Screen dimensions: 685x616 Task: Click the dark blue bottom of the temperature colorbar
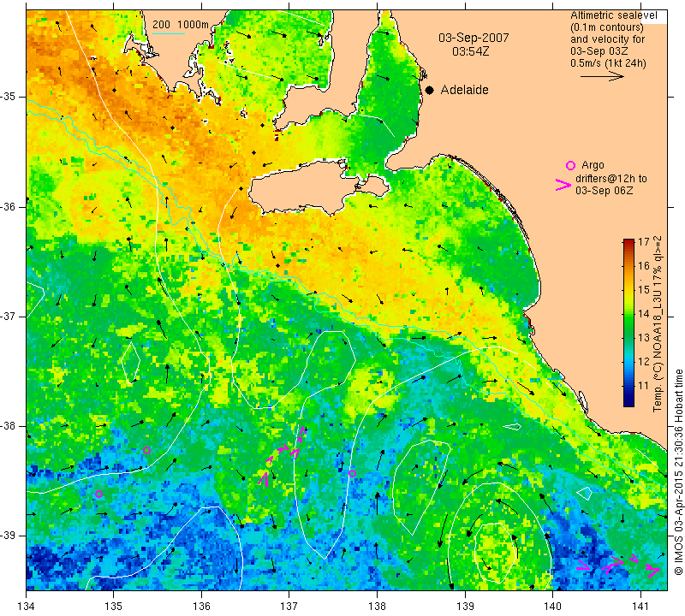pos(628,402)
